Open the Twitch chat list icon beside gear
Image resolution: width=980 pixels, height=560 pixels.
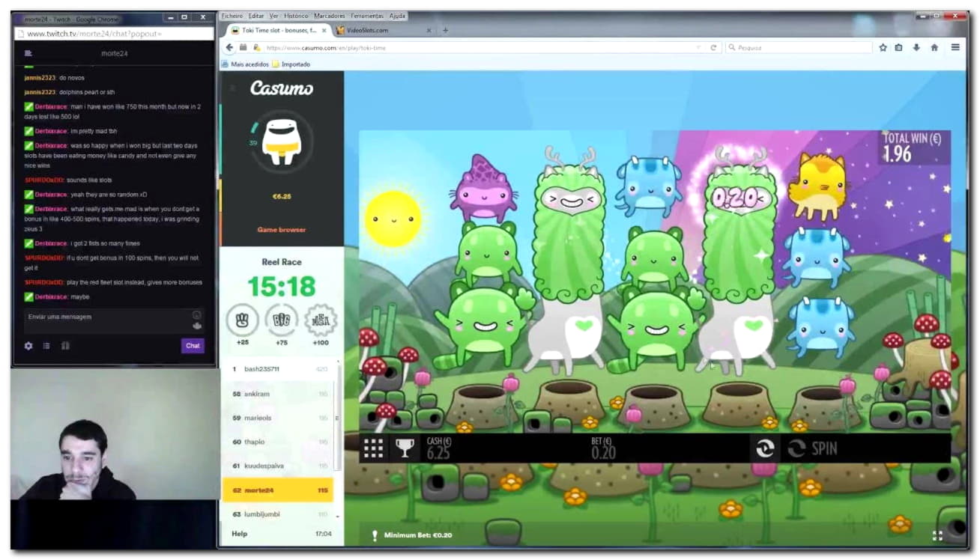[x=46, y=346]
